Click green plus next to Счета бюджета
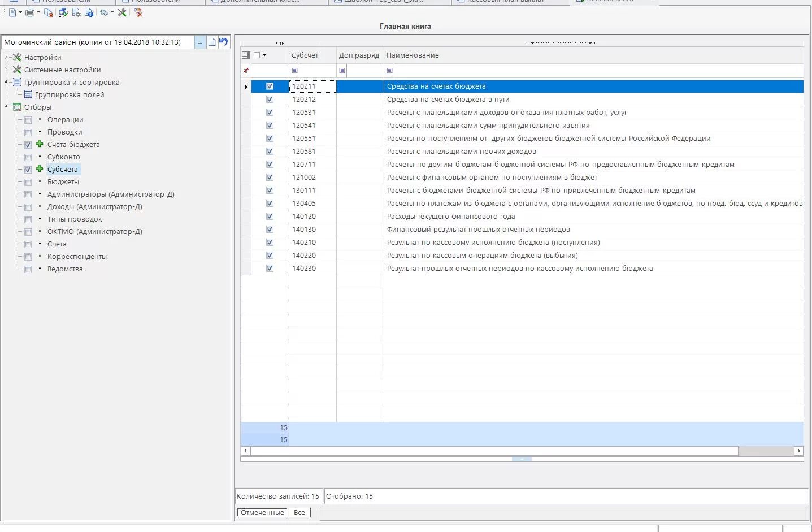Image resolution: width=812 pixels, height=532 pixels. (40, 144)
